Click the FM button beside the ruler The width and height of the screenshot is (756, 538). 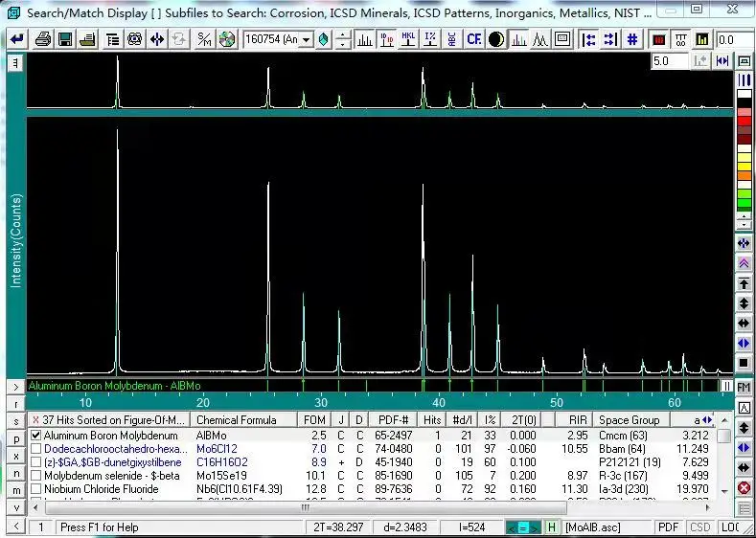pyautogui.click(x=744, y=387)
